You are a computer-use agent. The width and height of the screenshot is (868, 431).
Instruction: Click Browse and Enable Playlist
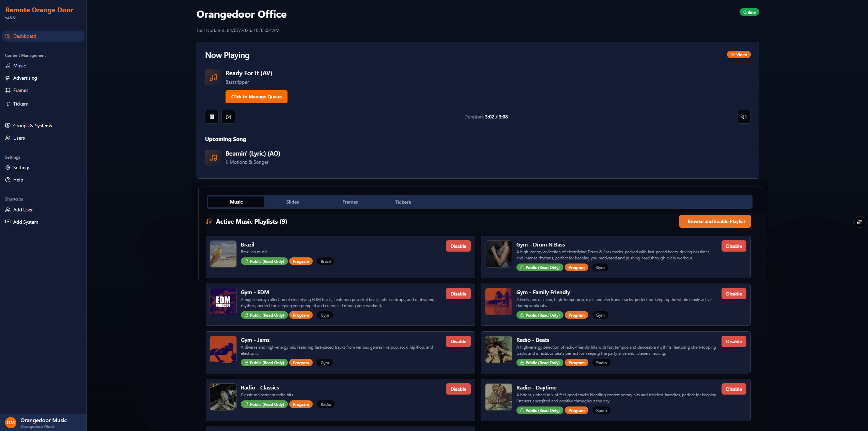coord(716,221)
